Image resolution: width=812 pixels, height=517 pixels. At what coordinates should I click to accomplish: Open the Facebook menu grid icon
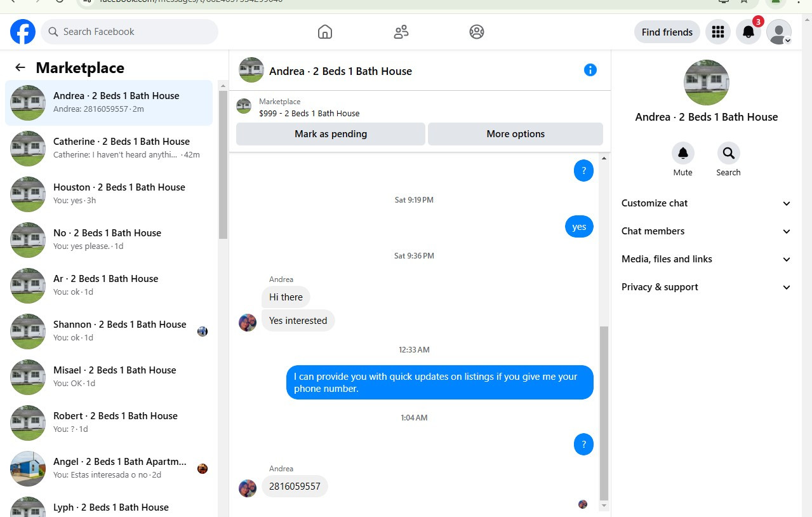[718, 32]
